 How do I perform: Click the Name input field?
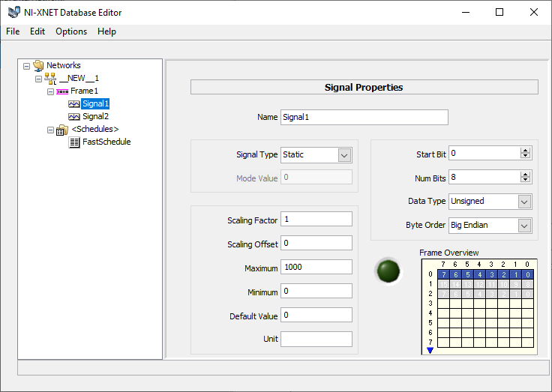click(x=364, y=117)
